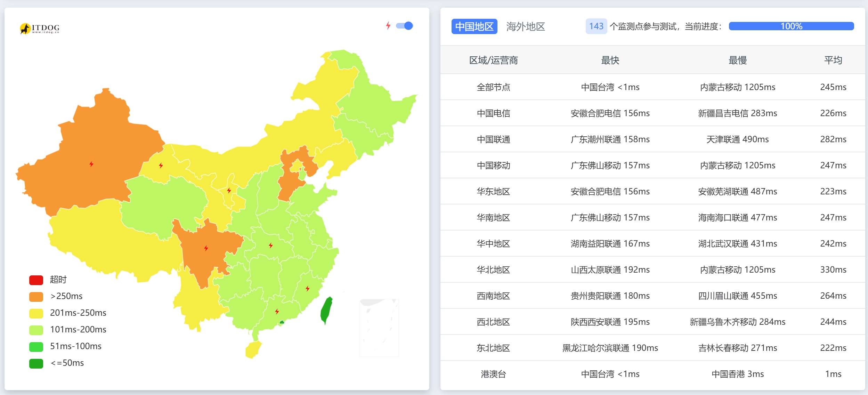The image size is (868, 395).
Task: Click the lightning marker on Fujian province
Action: [x=308, y=289]
